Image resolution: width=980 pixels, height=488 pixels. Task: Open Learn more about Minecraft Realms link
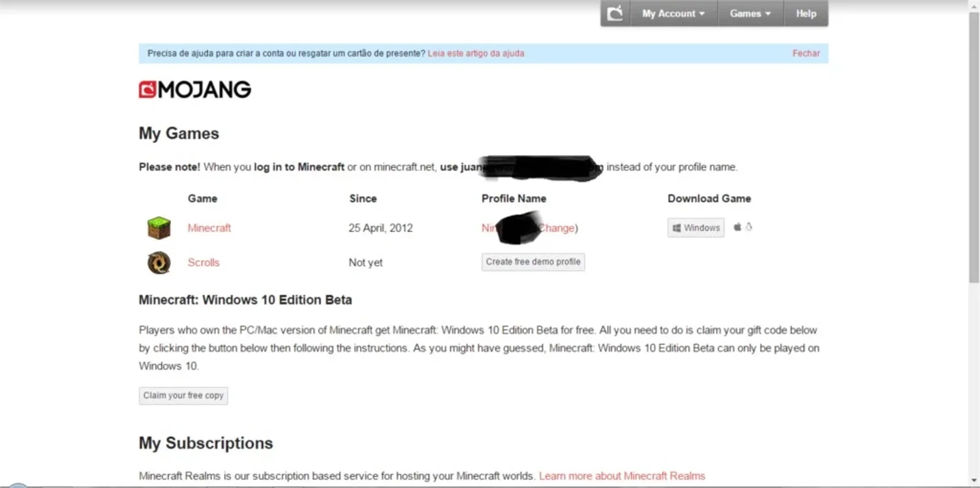coord(622,476)
